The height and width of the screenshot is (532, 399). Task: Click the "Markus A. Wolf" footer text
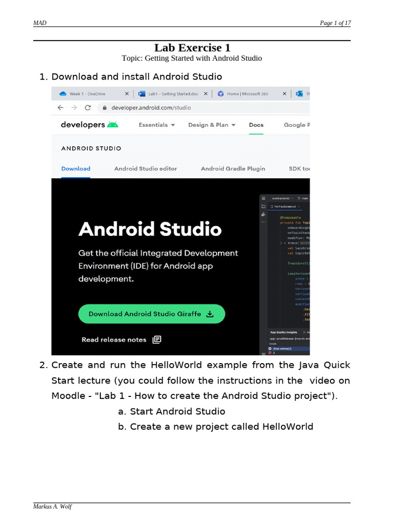pos(52,506)
